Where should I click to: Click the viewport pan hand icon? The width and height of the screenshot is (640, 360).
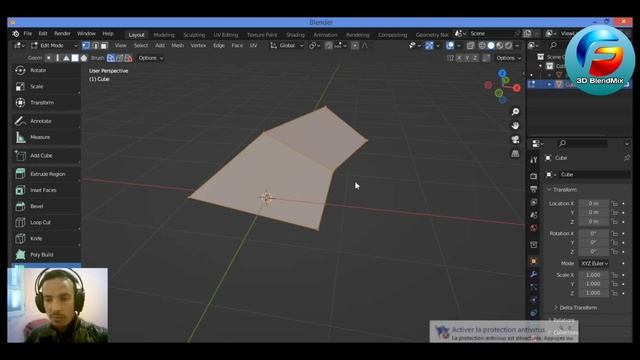(516, 125)
